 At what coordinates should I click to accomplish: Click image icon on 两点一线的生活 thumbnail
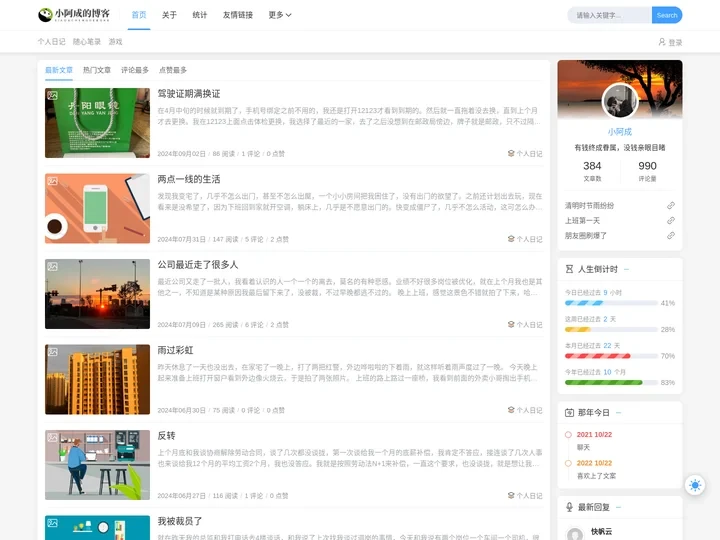[52, 181]
